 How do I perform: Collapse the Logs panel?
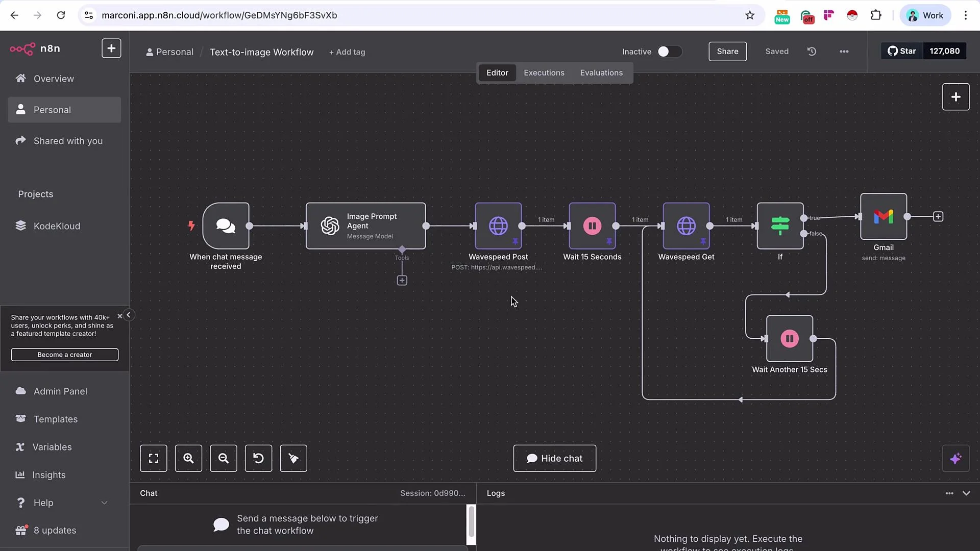(x=966, y=493)
